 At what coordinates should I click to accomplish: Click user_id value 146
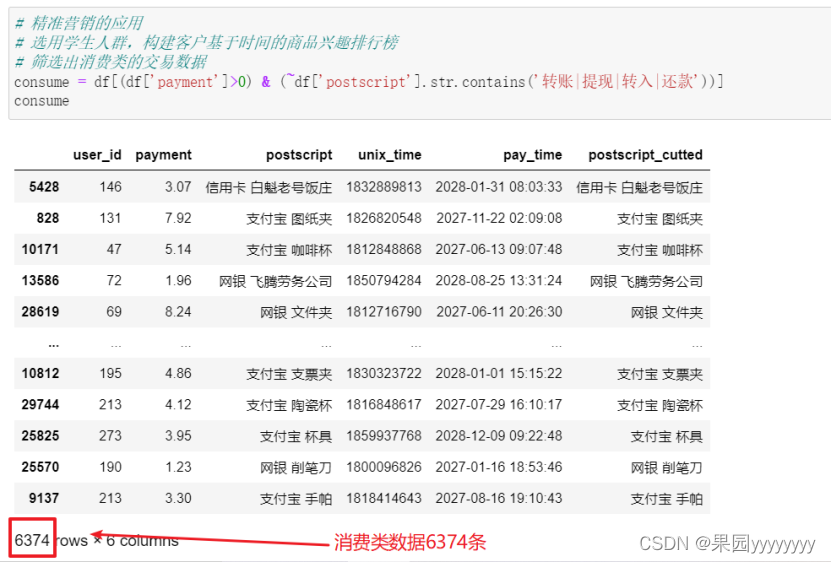[110, 187]
